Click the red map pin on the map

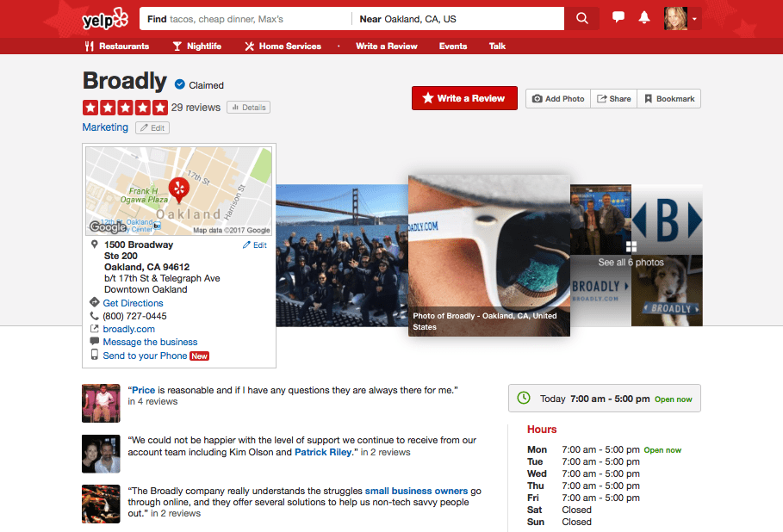179,188
